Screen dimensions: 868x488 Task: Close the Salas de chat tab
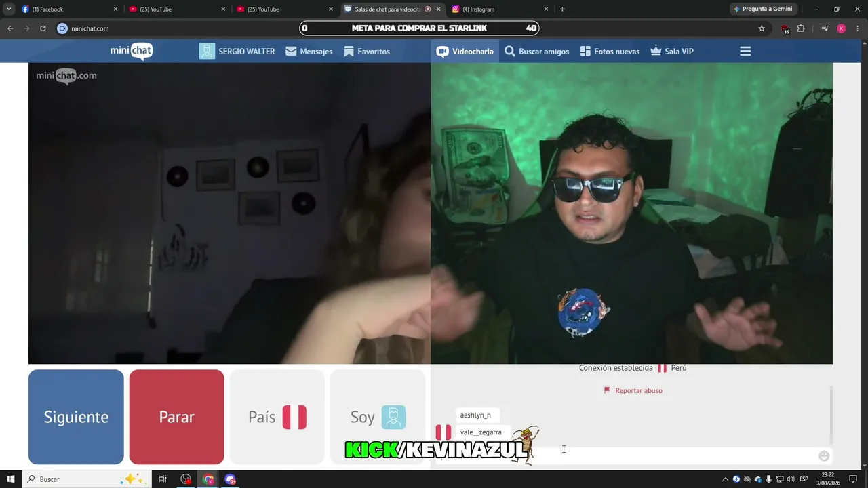439,9
